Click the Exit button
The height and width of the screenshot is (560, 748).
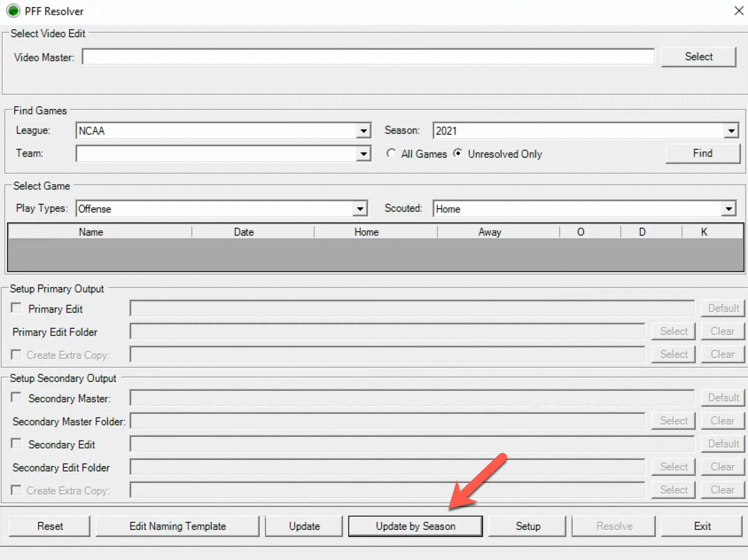pos(702,526)
